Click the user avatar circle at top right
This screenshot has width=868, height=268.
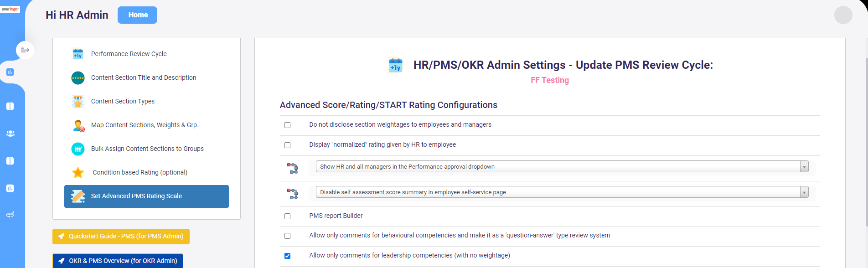click(843, 15)
